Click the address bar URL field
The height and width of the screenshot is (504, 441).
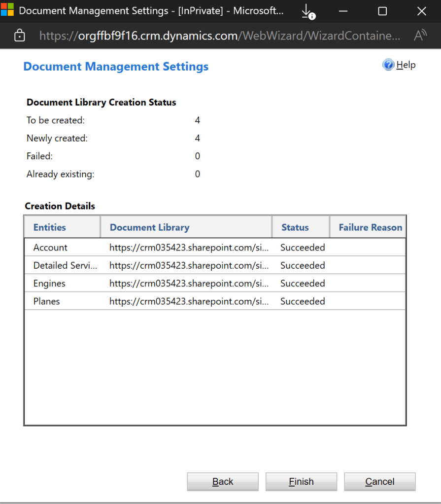pyautogui.click(x=219, y=36)
